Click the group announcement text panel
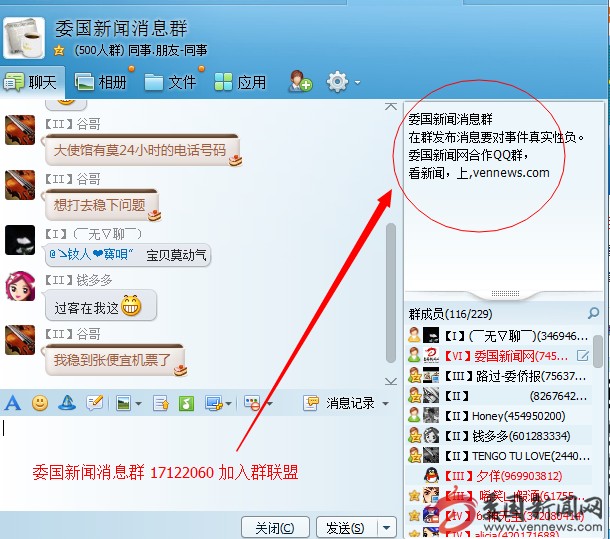The height and width of the screenshot is (539, 610). click(x=504, y=195)
